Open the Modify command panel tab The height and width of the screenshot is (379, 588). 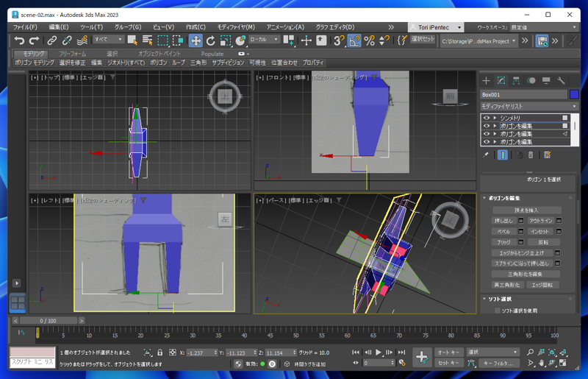(501, 80)
